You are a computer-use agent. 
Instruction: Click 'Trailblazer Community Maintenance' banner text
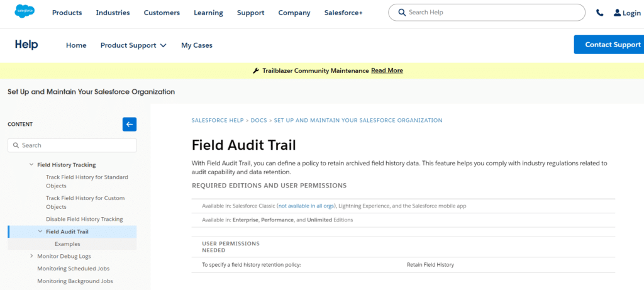click(x=316, y=70)
